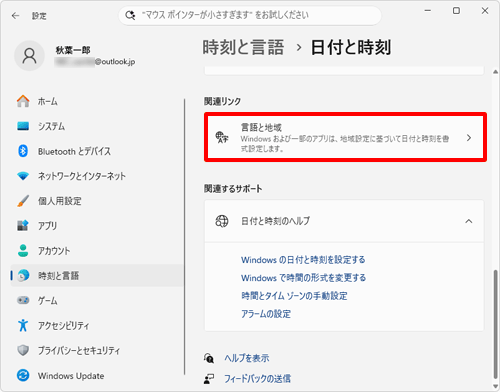
Task: Open Windows の日付と時刻を設定する link
Action: pyautogui.click(x=303, y=260)
